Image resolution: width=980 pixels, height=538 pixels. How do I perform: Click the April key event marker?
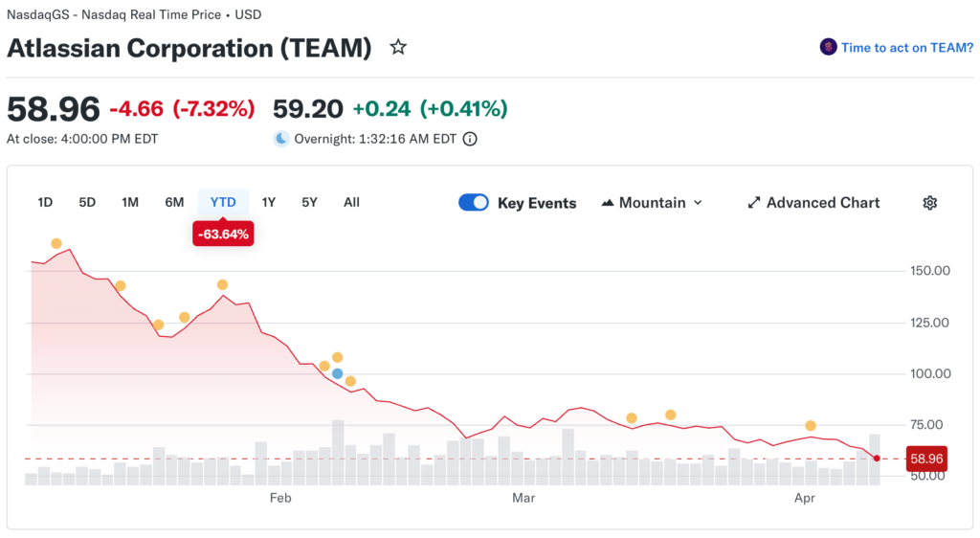pos(811,425)
